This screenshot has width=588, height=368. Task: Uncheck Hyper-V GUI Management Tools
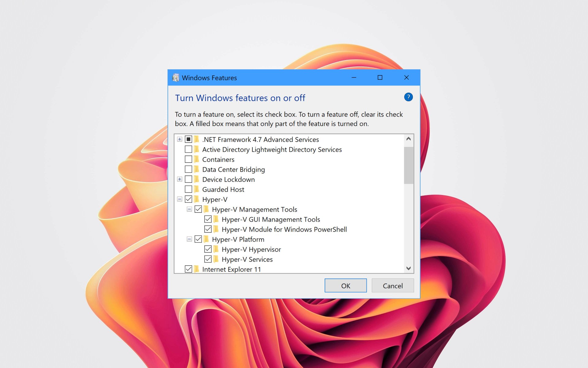[x=208, y=219]
